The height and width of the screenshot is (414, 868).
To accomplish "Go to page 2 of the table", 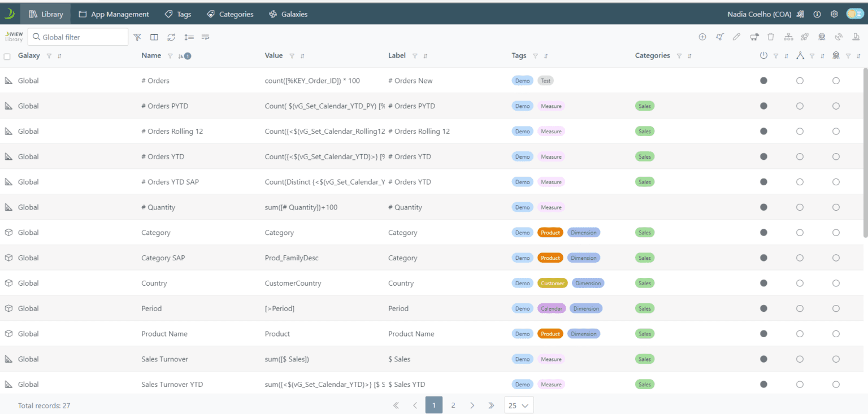I will 453,405.
